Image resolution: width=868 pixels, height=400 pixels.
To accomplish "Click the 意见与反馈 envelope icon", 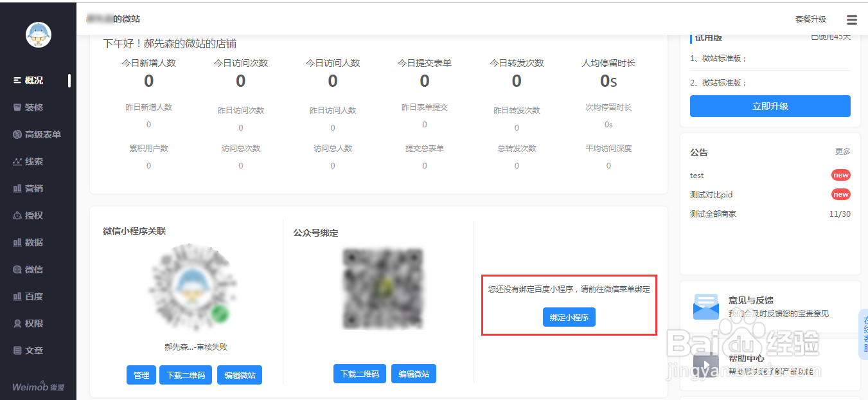I will [x=705, y=307].
